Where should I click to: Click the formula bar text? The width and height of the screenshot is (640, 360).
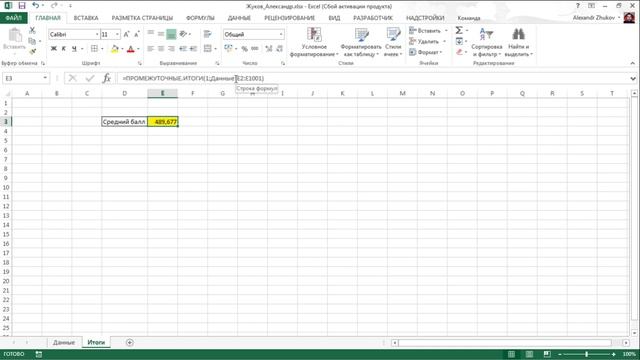point(193,78)
